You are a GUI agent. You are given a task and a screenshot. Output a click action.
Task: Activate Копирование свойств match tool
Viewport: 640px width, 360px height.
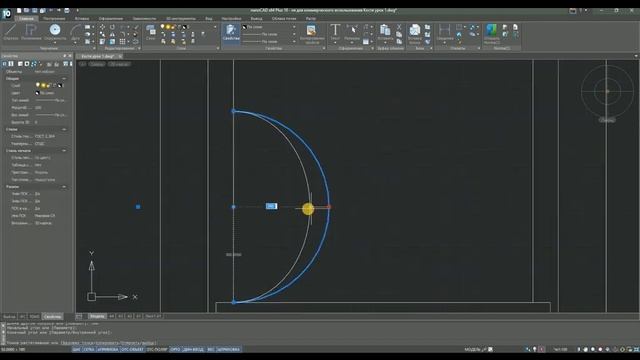312,33
